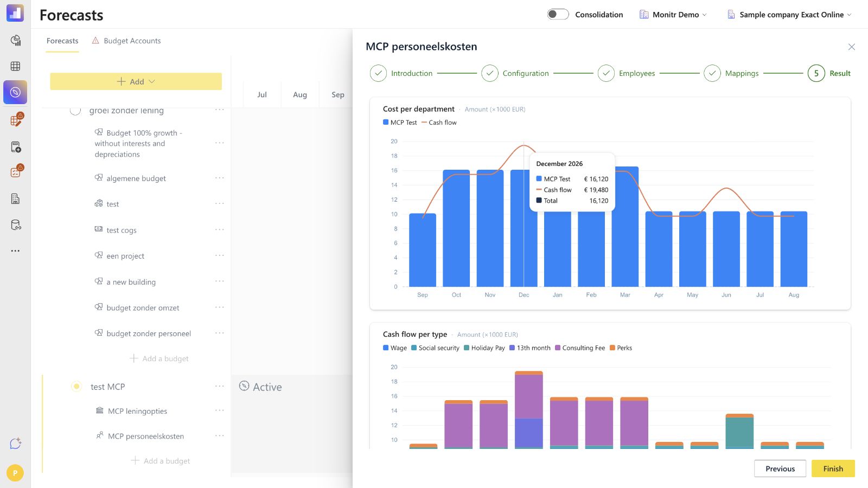This screenshot has width=868, height=488.
Task: Click the September bar in Cost per department chart
Action: pyautogui.click(x=423, y=250)
